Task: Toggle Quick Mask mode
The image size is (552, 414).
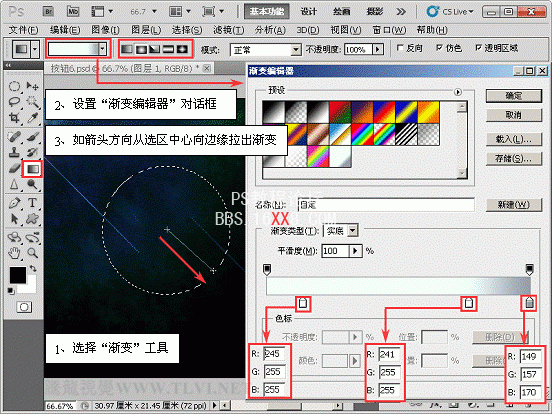Action: (x=24, y=307)
